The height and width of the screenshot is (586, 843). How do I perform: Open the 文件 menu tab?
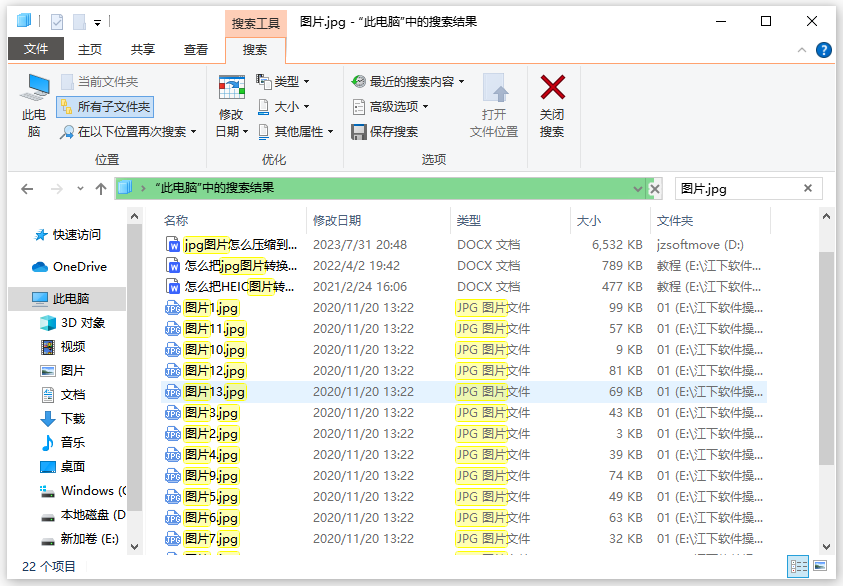pyautogui.click(x=35, y=49)
